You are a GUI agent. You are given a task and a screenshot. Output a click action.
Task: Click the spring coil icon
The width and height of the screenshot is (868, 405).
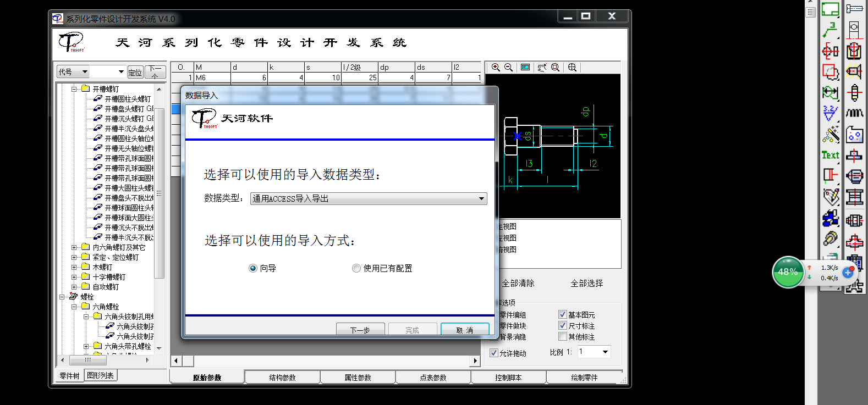tap(854, 113)
